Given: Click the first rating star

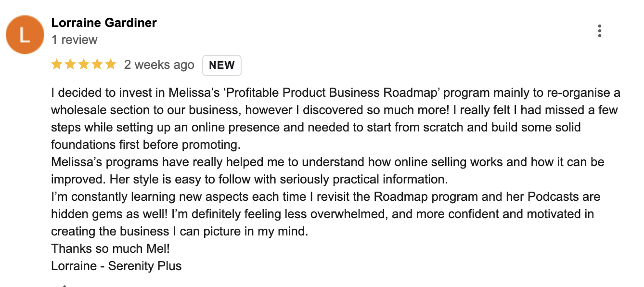Looking at the screenshot, I should click(x=57, y=65).
